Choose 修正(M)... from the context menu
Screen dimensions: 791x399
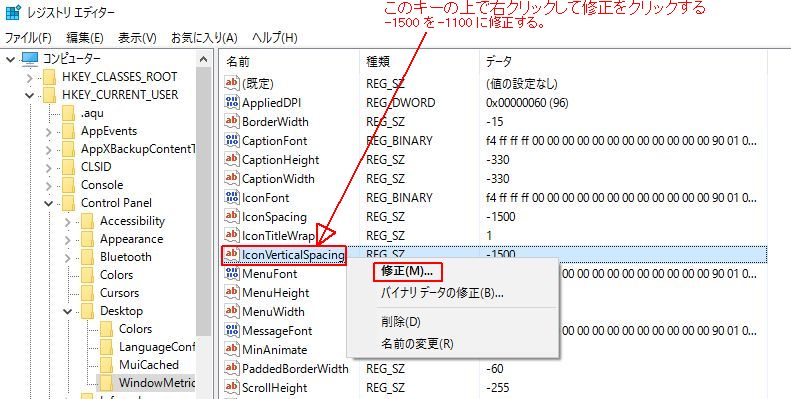coord(407,271)
